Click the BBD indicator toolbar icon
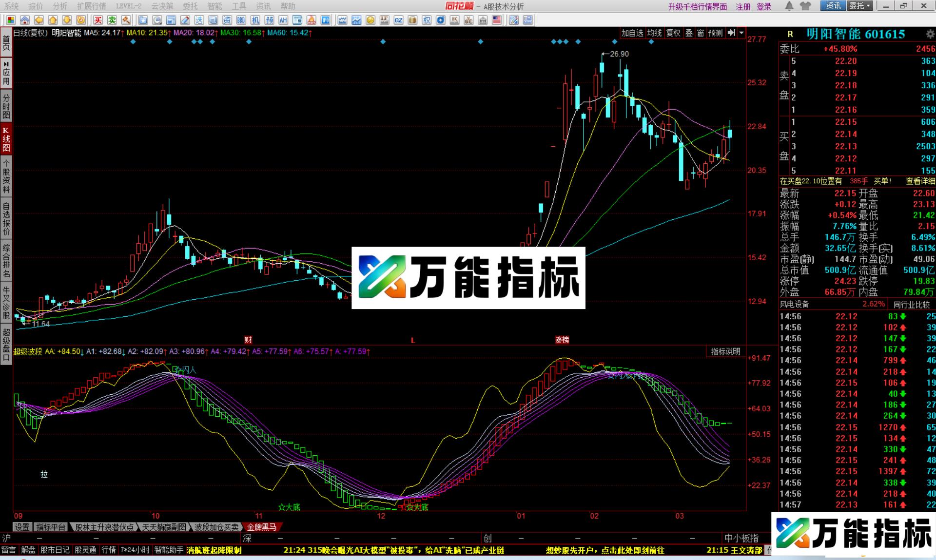 coord(240,20)
